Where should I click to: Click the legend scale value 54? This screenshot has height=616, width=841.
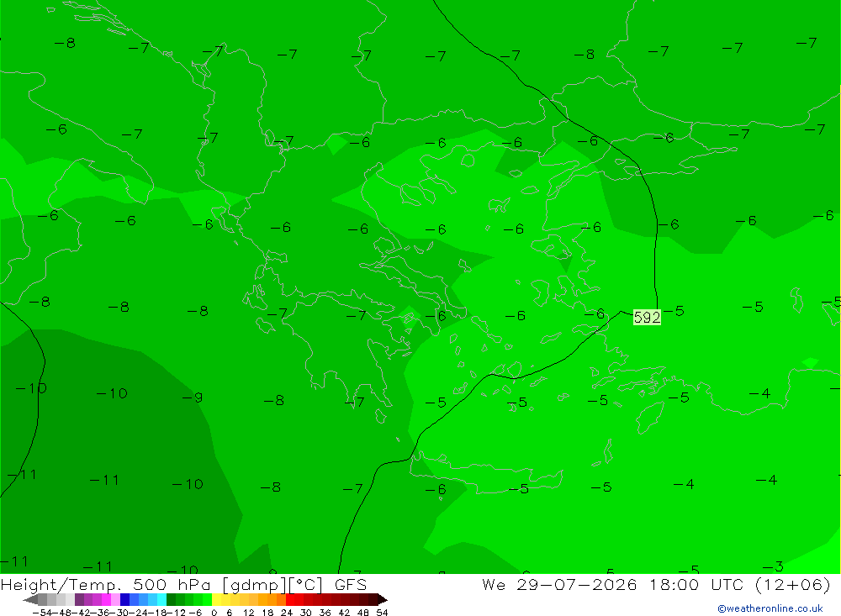tap(382, 613)
